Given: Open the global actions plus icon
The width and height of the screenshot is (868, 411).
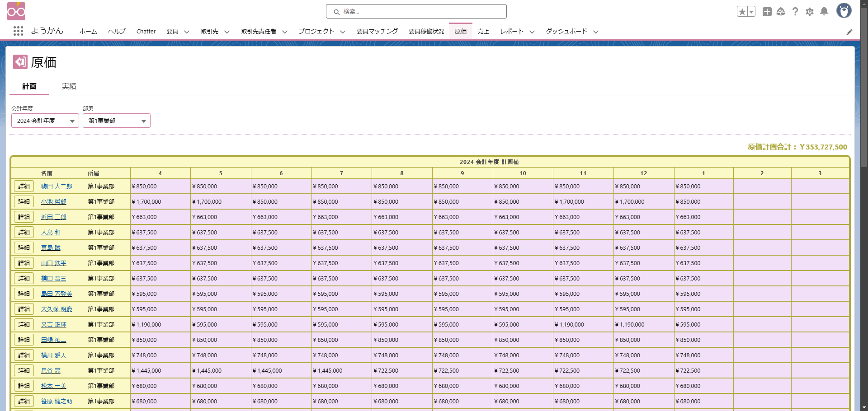Looking at the screenshot, I should click(x=767, y=12).
